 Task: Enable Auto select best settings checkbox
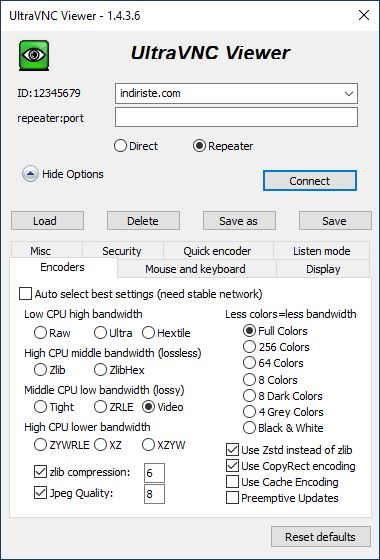coord(26,294)
